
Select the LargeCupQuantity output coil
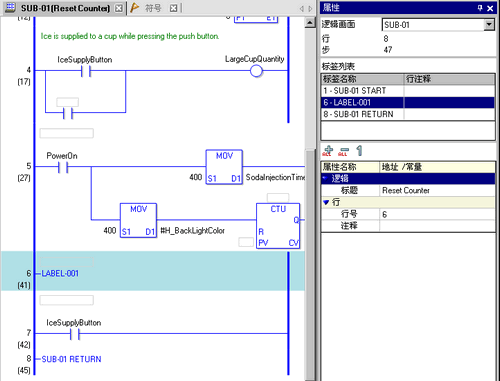[256, 71]
